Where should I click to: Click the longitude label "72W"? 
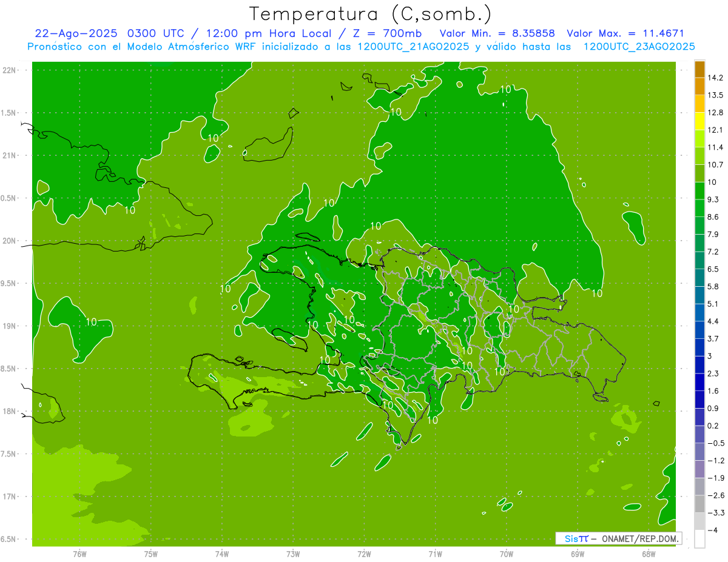tap(364, 554)
